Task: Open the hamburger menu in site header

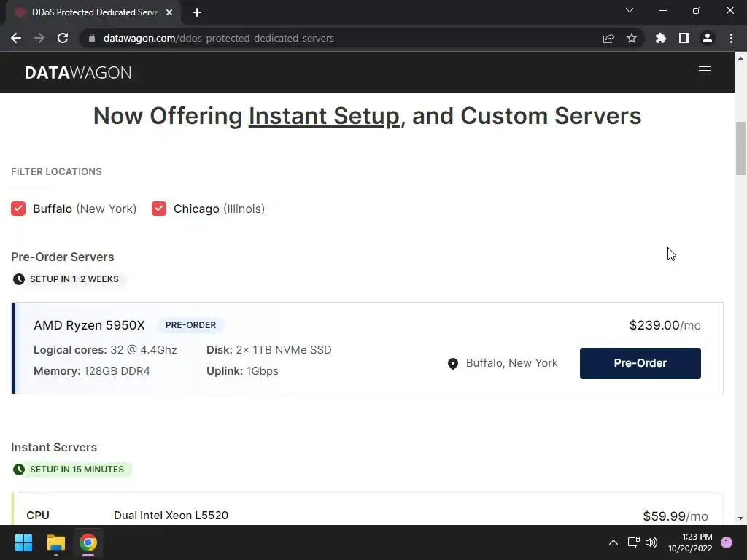Action: [x=704, y=71]
